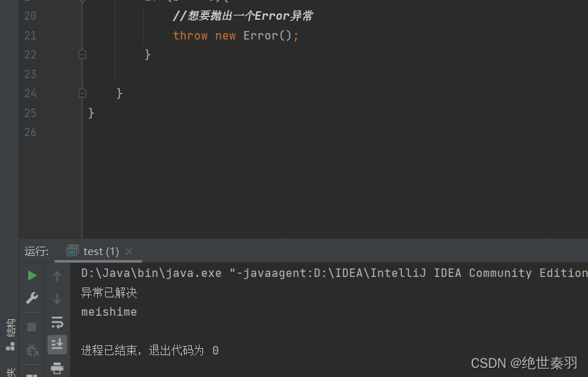Click the comment '//想要抛出一个Error异常'
This screenshot has height=377, width=588.
pos(243,16)
